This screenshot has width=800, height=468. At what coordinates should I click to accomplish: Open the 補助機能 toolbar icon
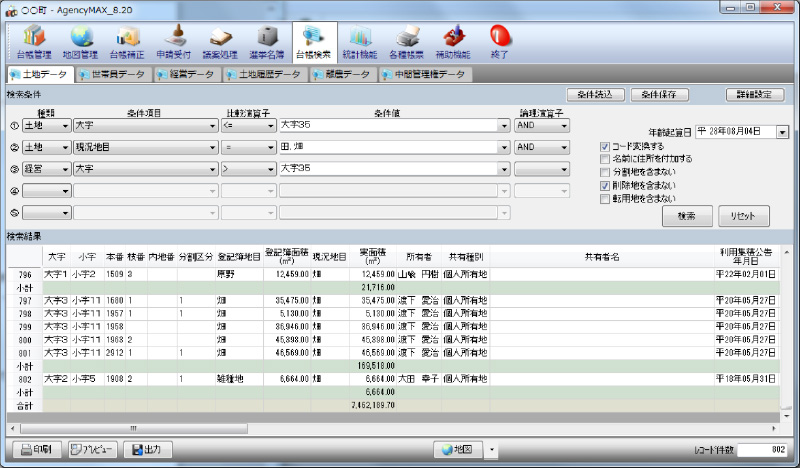(453, 41)
